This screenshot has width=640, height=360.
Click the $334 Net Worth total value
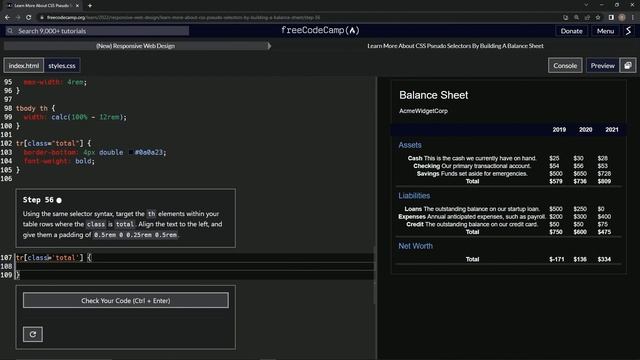[604, 259]
